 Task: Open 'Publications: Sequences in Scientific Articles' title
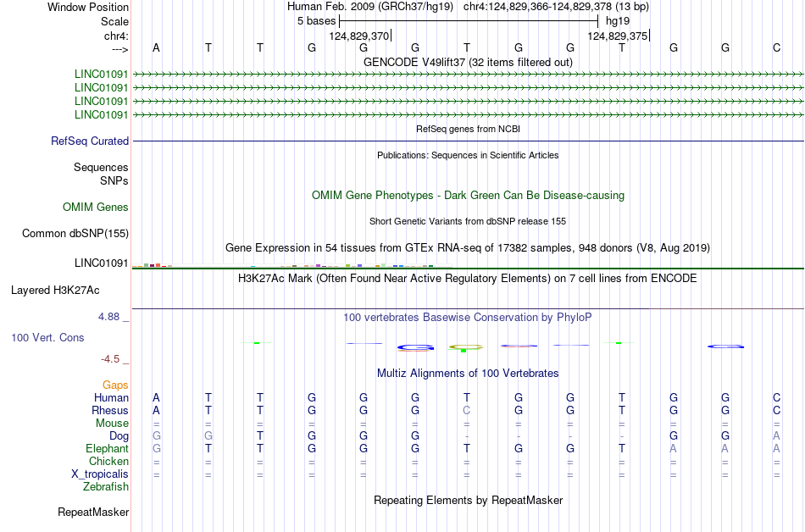pos(468,155)
